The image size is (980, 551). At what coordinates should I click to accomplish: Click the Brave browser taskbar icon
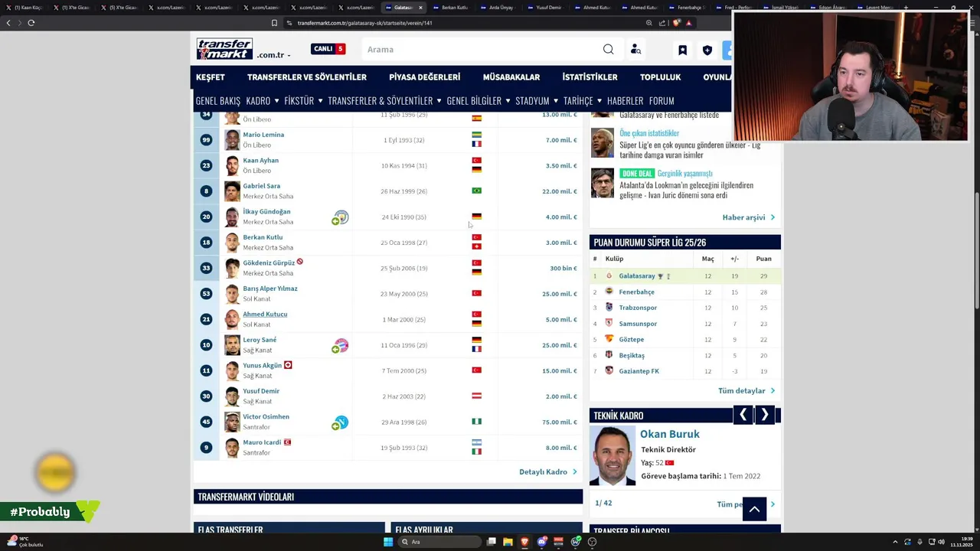524,542
